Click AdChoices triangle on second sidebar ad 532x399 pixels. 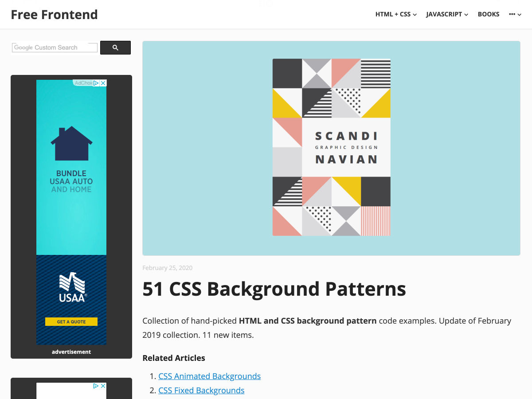pos(96,386)
